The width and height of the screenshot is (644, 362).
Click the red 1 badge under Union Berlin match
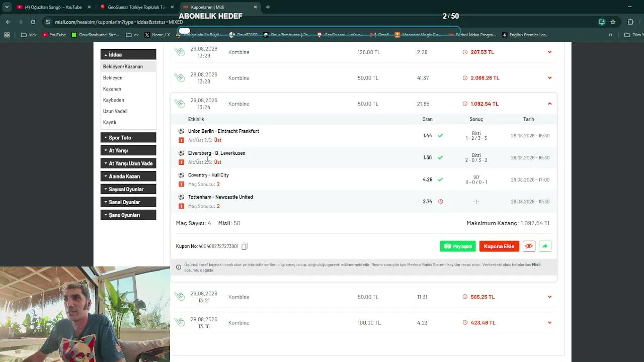tap(181, 140)
